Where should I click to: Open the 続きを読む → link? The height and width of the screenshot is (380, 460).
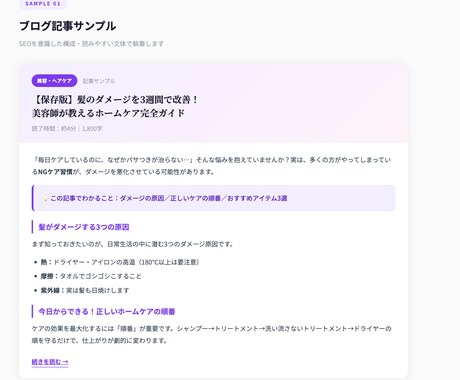pos(50,362)
